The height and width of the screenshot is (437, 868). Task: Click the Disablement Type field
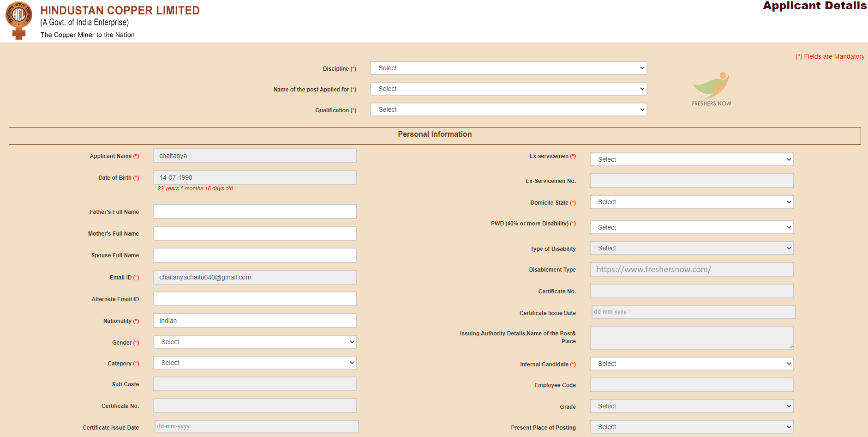[x=692, y=269]
